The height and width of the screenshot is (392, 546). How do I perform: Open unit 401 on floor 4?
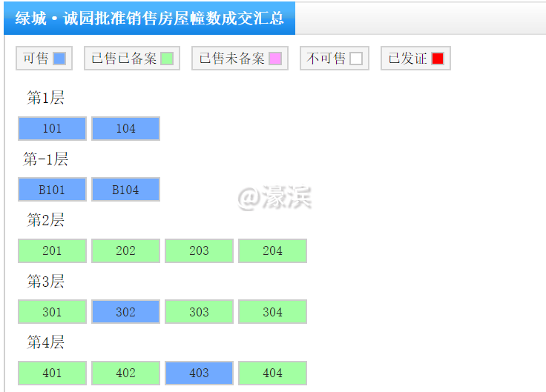click(52, 373)
